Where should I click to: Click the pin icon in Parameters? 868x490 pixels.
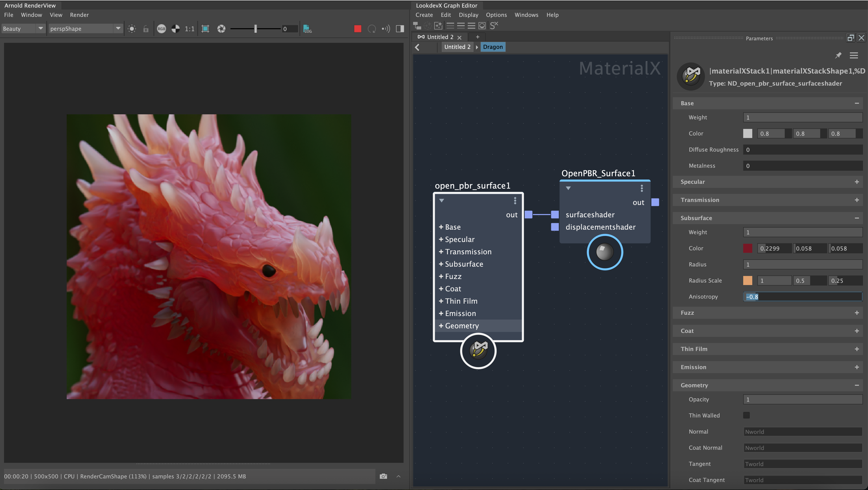click(x=838, y=55)
